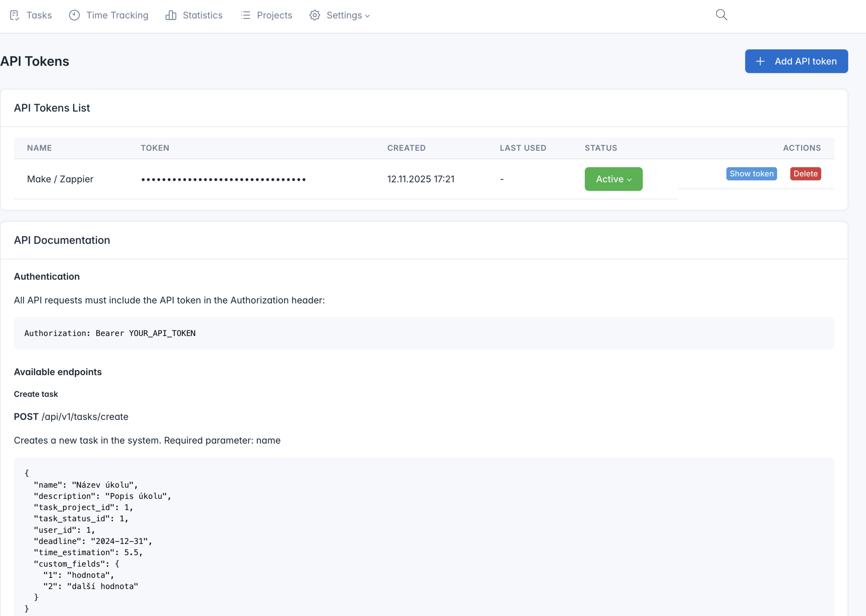Click the plus icon on Add API token

click(x=760, y=62)
